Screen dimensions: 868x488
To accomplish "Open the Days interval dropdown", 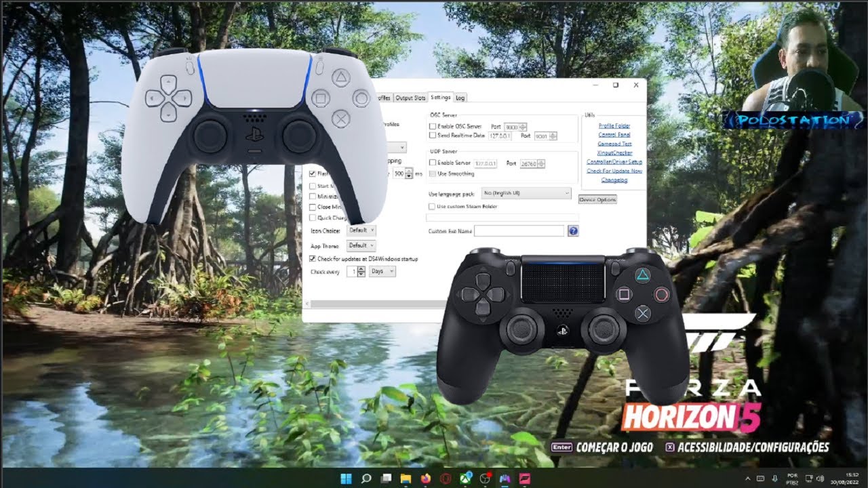I will [382, 271].
